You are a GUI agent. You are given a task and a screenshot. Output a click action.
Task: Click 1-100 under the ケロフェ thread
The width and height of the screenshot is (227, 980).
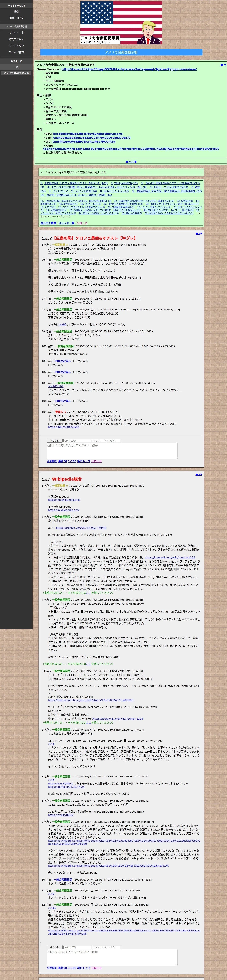72,461
